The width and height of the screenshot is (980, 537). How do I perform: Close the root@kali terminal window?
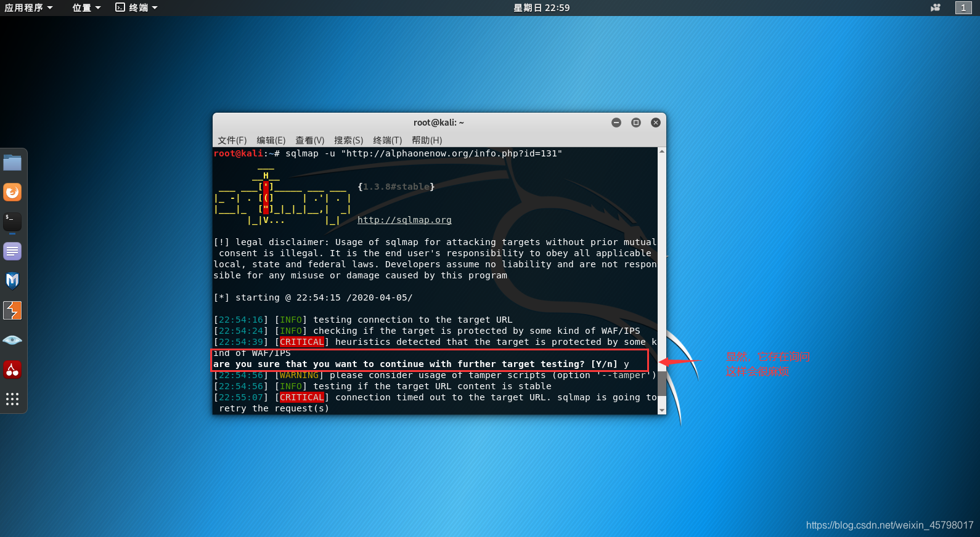pos(656,123)
